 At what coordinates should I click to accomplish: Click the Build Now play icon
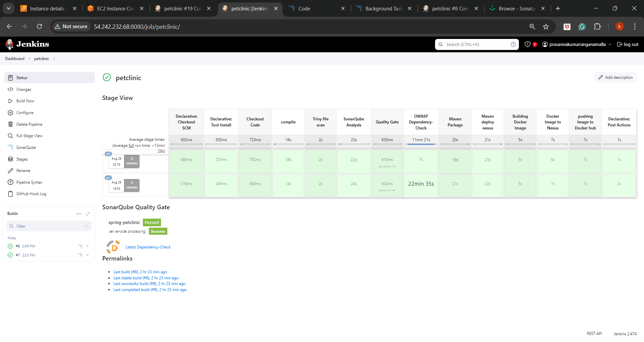(10, 101)
